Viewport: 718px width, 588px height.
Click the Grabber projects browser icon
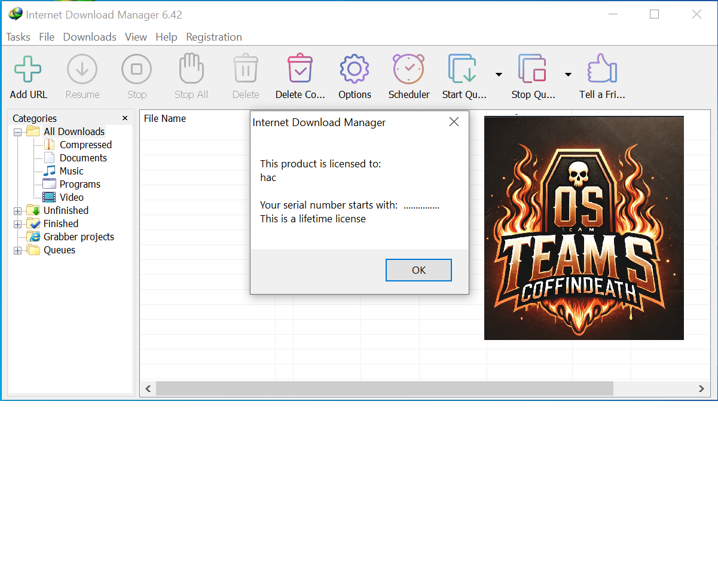(x=33, y=237)
